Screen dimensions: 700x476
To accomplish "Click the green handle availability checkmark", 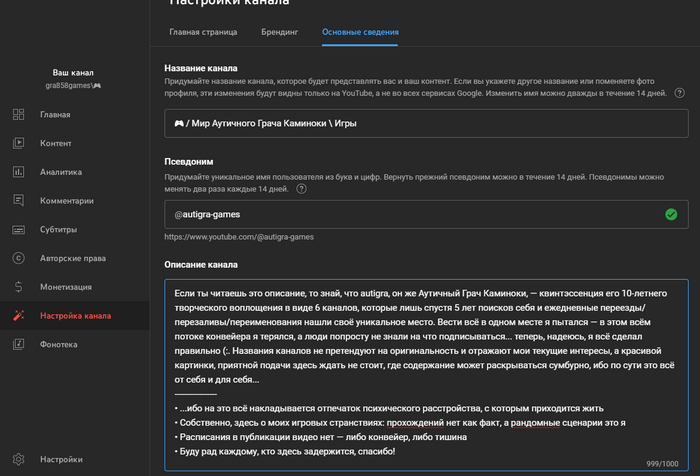I will point(671,214).
